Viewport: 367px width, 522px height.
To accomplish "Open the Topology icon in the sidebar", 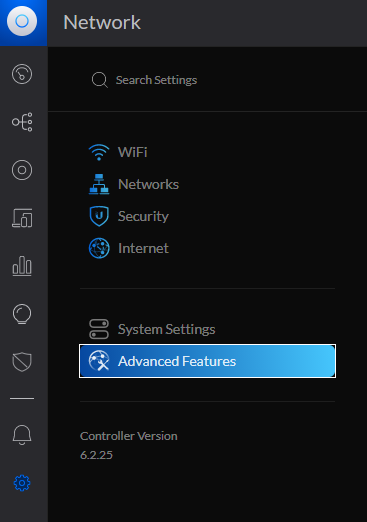I will 22,122.
